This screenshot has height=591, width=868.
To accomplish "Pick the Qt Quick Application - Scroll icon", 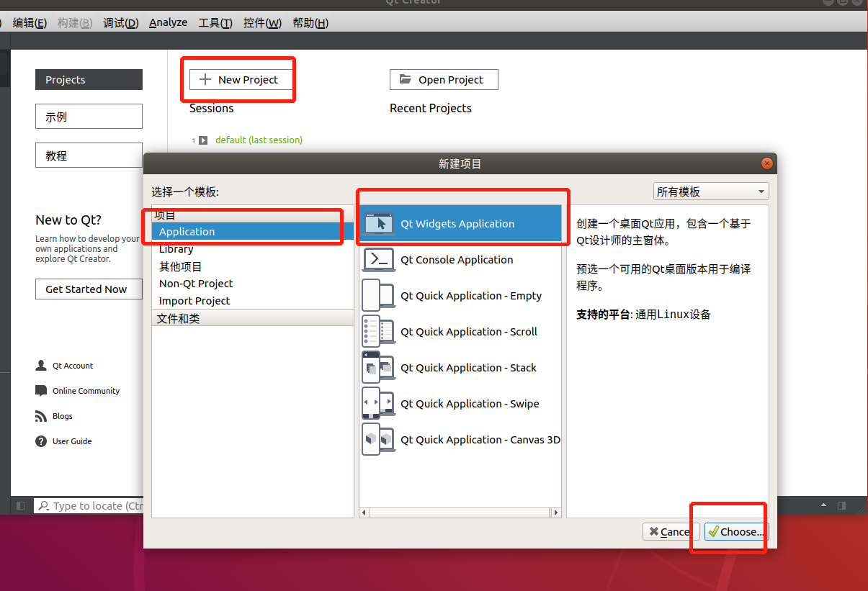I will [x=379, y=332].
